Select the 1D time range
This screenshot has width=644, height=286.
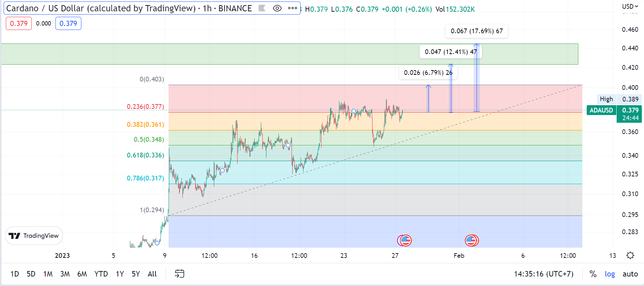15,274
